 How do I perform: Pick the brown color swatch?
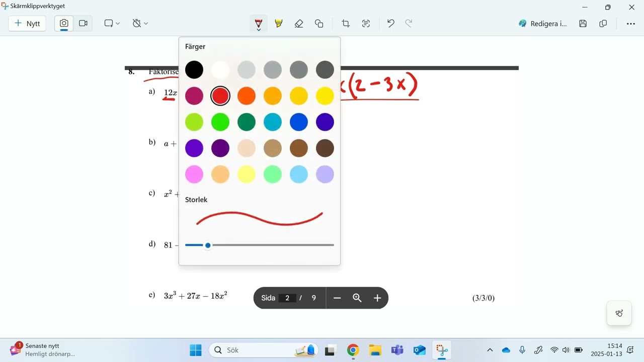click(x=299, y=148)
